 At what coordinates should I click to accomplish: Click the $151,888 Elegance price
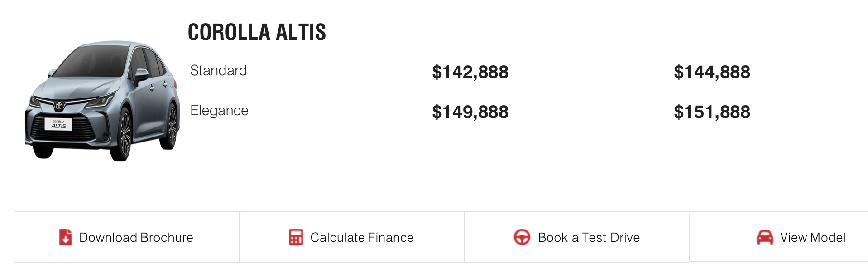(x=712, y=112)
